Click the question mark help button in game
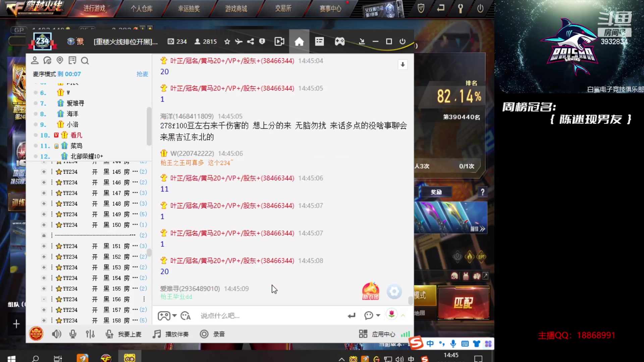Screen dimensions: 644x362 coord(482,192)
